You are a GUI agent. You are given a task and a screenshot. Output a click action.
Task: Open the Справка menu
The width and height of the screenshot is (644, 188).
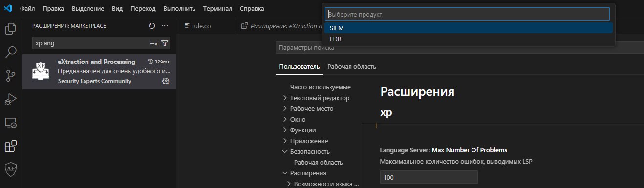point(252,9)
